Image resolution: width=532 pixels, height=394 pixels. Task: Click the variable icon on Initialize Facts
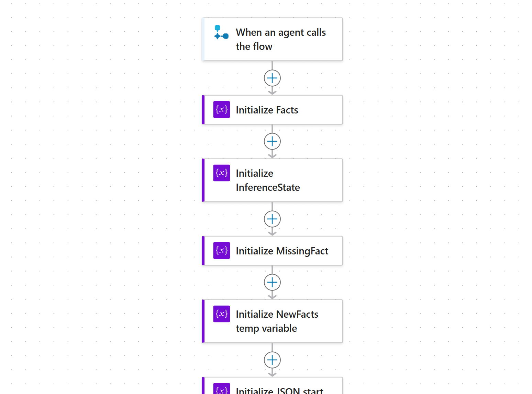pyautogui.click(x=222, y=110)
